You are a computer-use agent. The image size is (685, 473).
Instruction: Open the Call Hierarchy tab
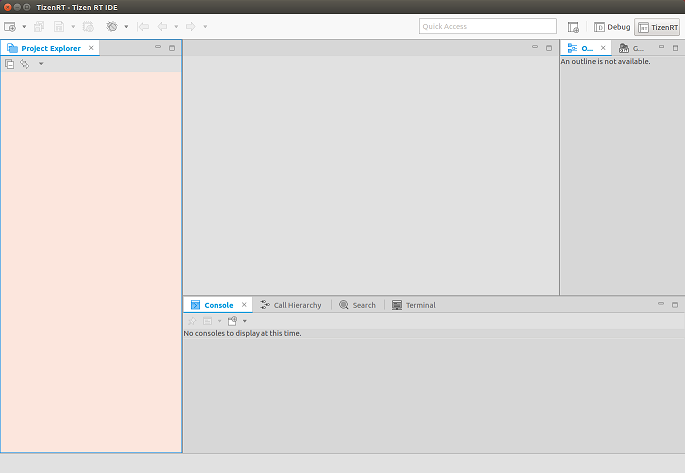291,305
